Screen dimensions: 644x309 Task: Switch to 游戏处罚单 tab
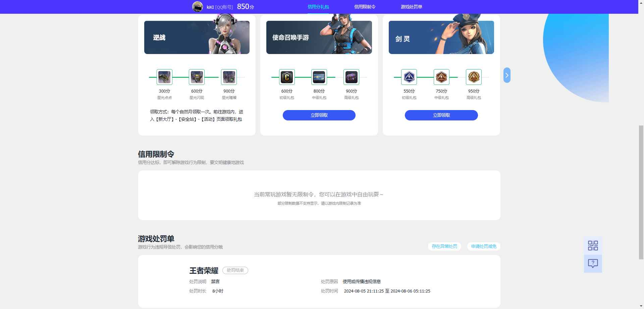(412, 7)
